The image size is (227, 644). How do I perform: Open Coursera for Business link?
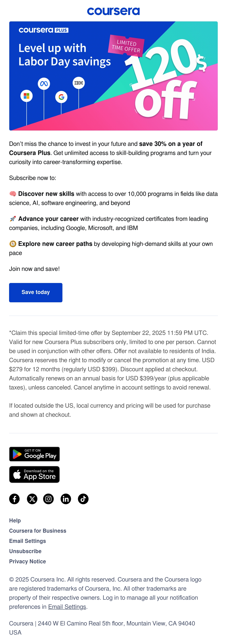pyautogui.click(x=38, y=531)
